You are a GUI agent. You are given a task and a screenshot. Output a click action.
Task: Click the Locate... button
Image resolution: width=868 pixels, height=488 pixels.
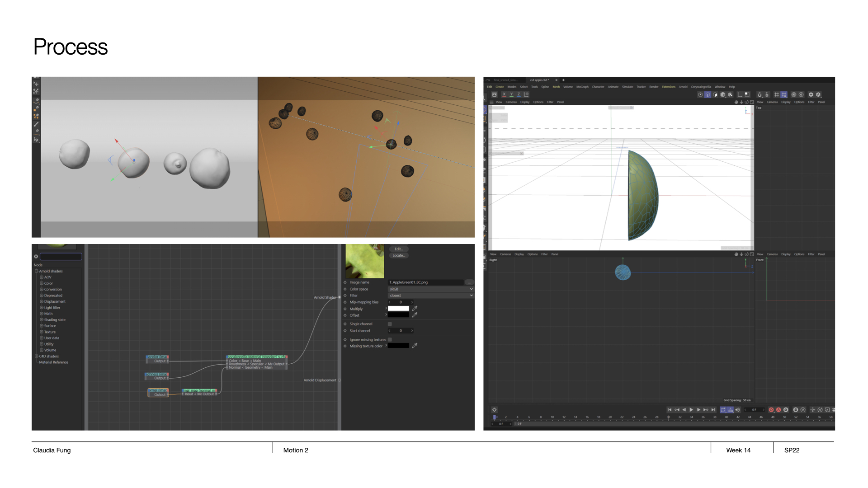coord(398,256)
